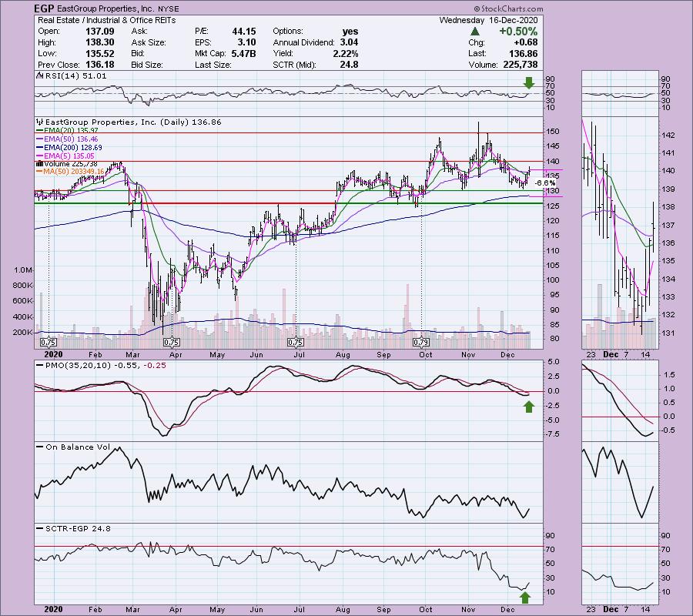Click the Volume 225,738 legend entry

pos(68,163)
